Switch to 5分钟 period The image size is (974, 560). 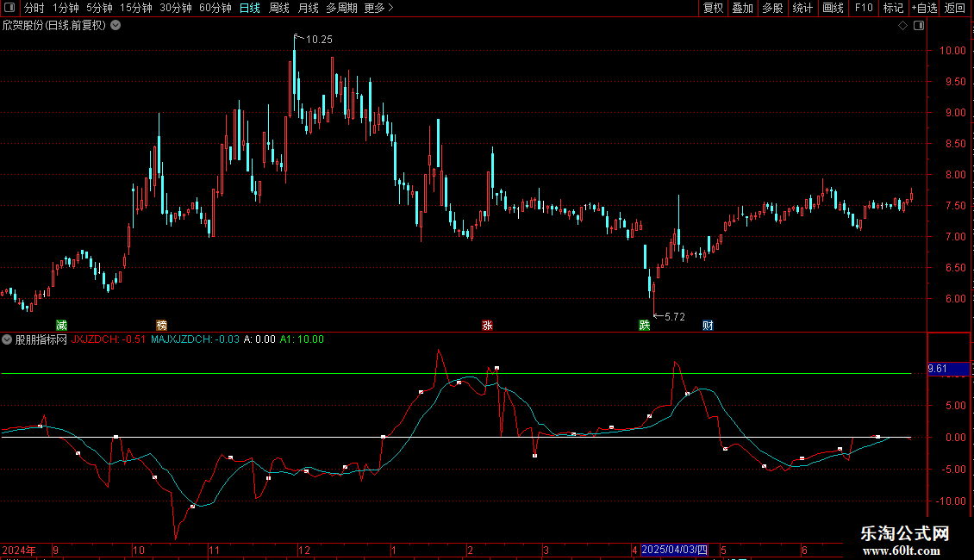pyautogui.click(x=99, y=8)
